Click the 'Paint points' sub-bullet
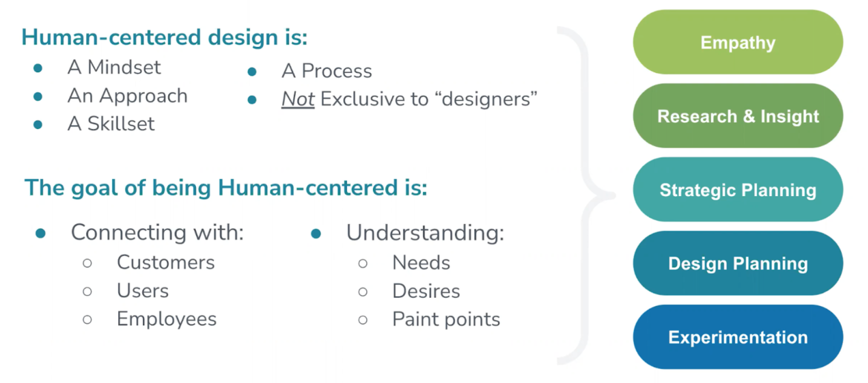868x383 pixels. (x=446, y=320)
